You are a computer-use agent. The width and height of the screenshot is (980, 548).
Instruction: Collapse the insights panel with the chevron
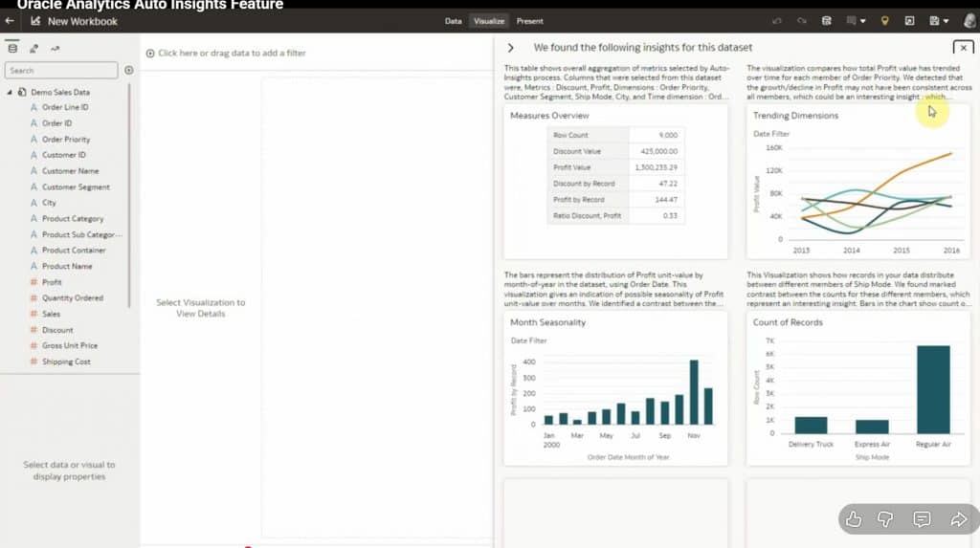[x=511, y=48]
